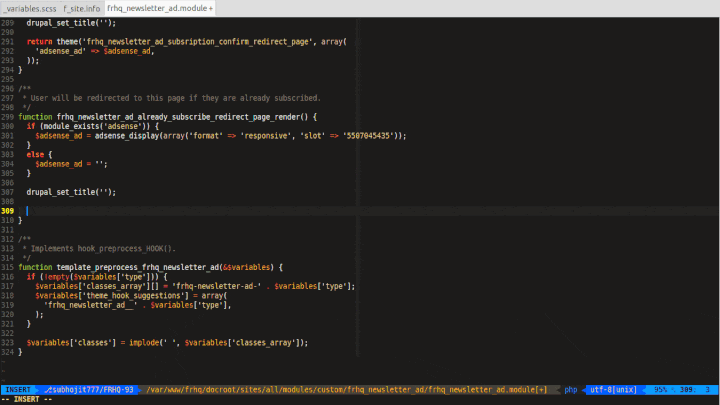Click the INSERT mode indicator in status bar
Viewport: 720px width, 405px height.
[19, 389]
